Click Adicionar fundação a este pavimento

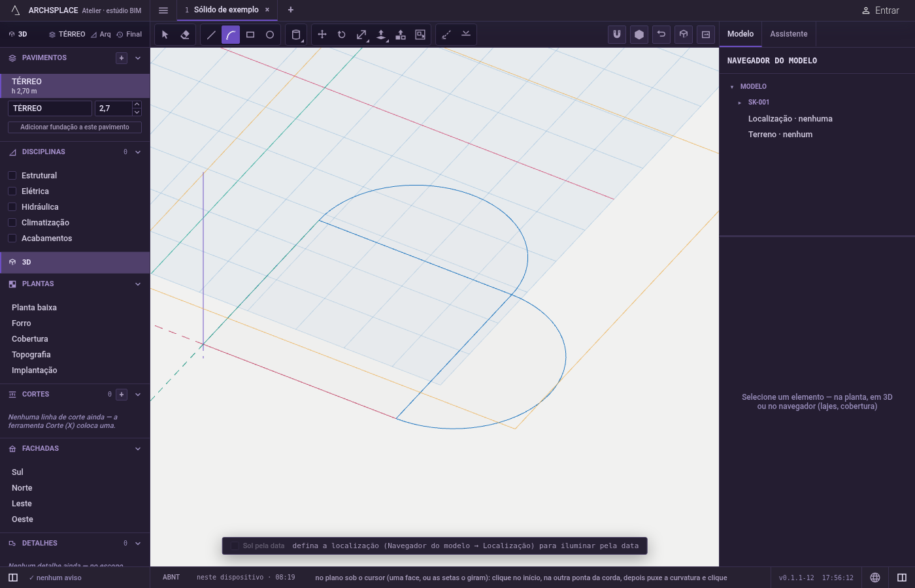(x=75, y=127)
